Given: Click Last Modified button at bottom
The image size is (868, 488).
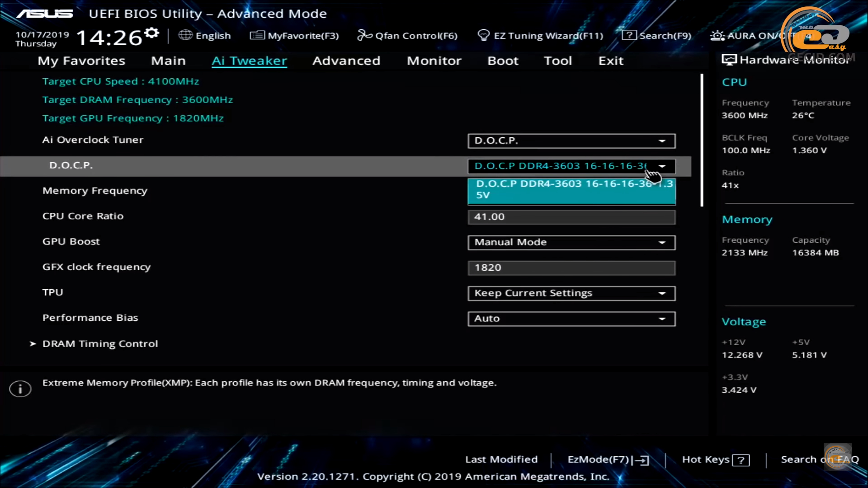Looking at the screenshot, I should click(x=501, y=459).
